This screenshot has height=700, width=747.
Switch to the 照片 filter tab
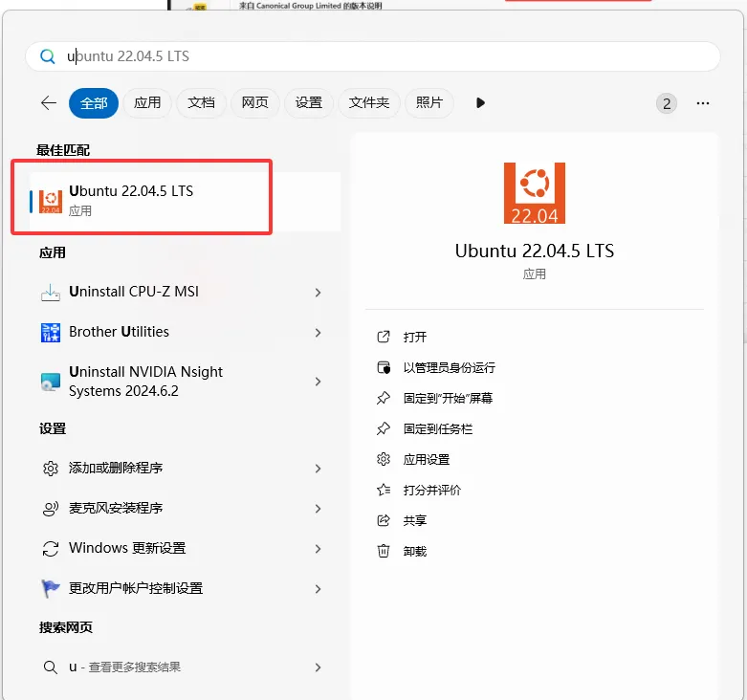[429, 103]
